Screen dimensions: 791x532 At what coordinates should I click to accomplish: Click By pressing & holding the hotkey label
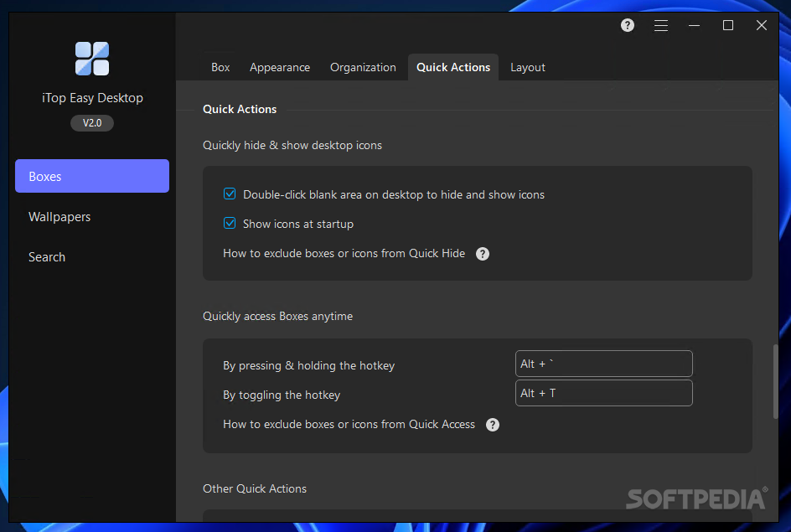click(308, 365)
